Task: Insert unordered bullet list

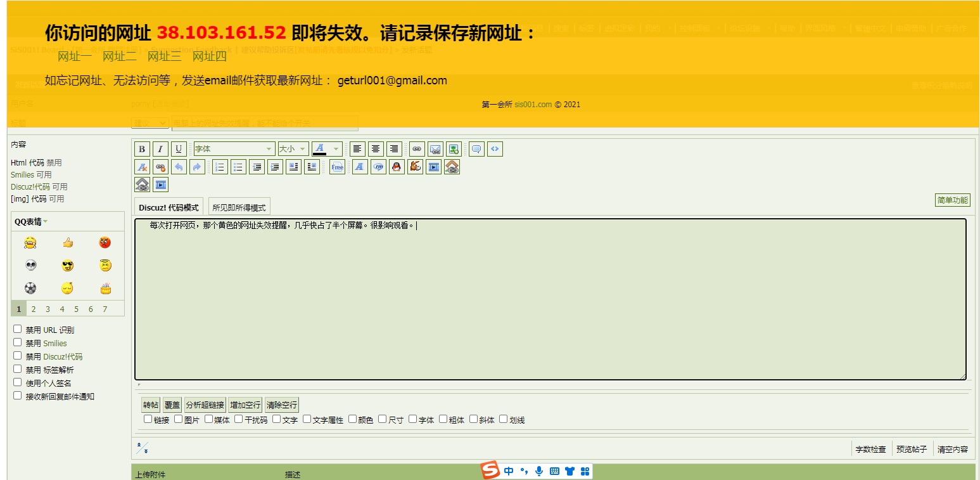Action: click(x=238, y=167)
